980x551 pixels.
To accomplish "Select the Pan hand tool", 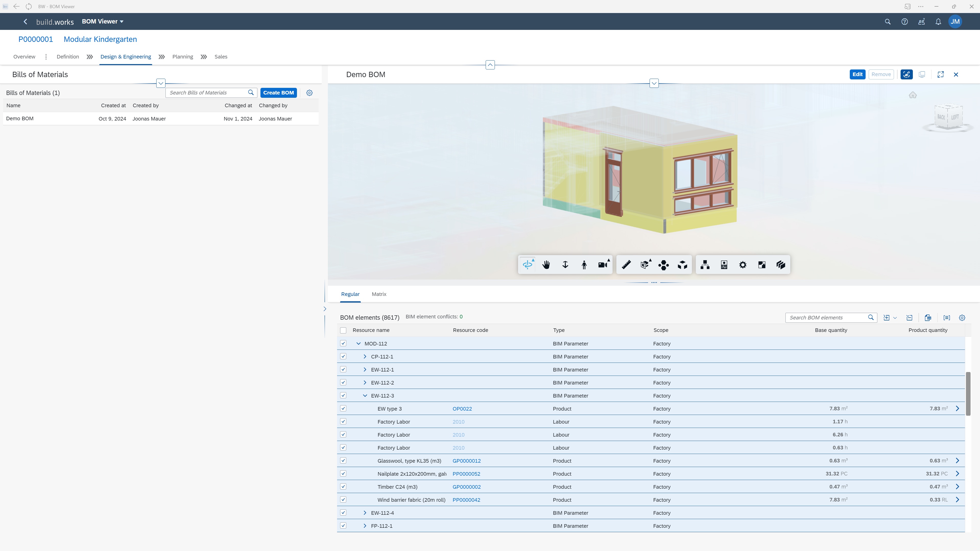I will (546, 265).
